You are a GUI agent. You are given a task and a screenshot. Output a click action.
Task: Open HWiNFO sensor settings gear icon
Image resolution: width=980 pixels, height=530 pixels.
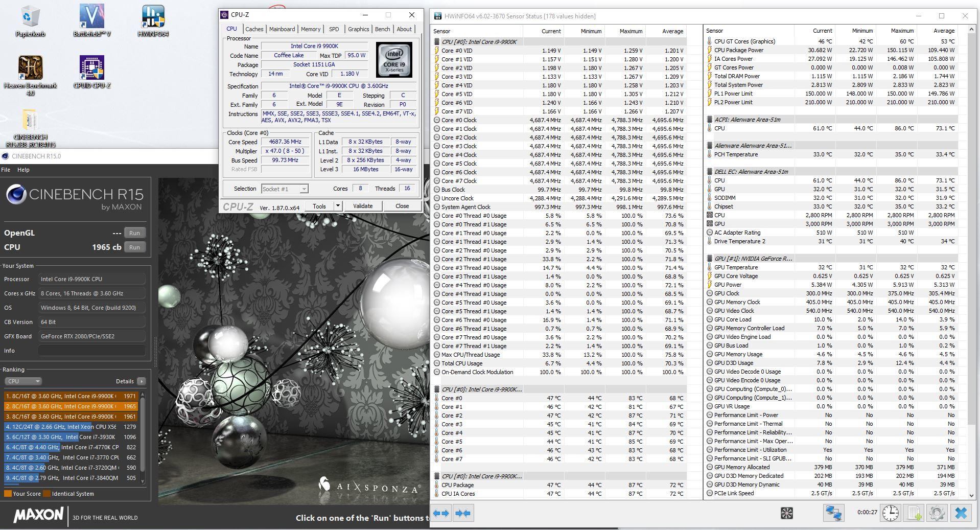click(x=937, y=513)
